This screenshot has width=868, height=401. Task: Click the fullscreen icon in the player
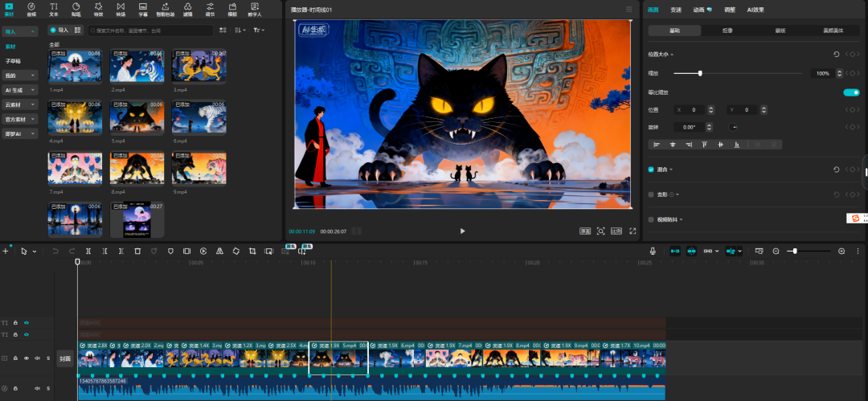click(633, 231)
